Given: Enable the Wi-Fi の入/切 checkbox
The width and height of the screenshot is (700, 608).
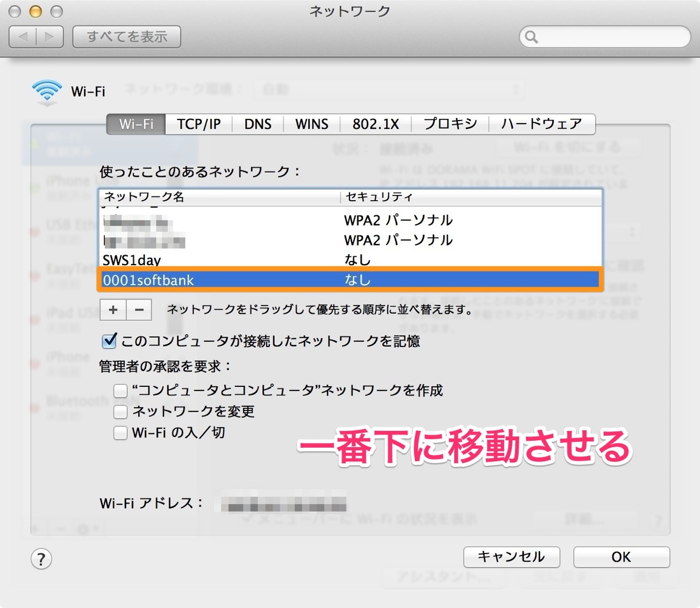Looking at the screenshot, I should pyautogui.click(x=120, y=433).
